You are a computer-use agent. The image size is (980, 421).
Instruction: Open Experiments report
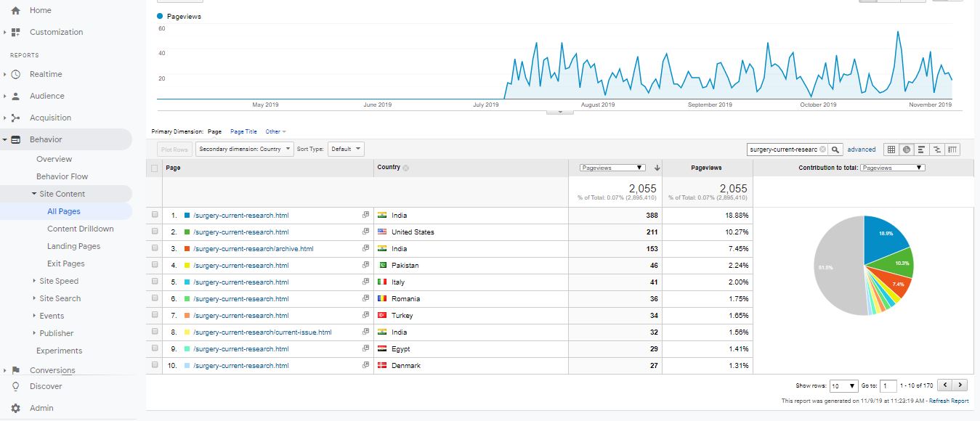coord(60,351)
